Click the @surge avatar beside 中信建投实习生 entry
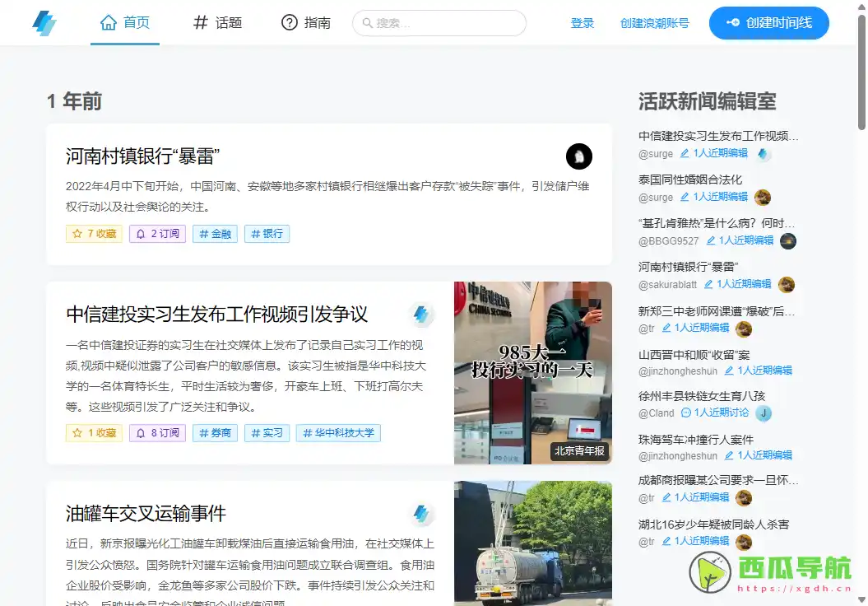868x606 pixels. click(764, 154)
